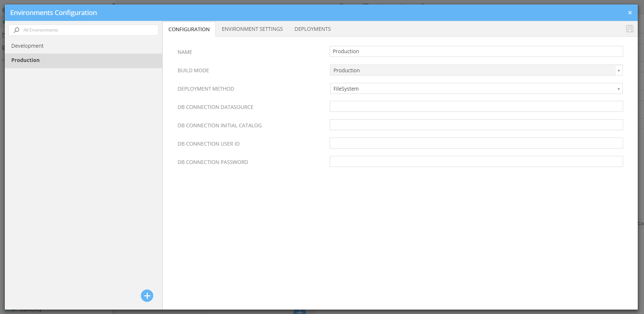Click the search magnifier icon
Image resolution: width=644 pixels, height=314 pixels.
(x=17, y=30)
